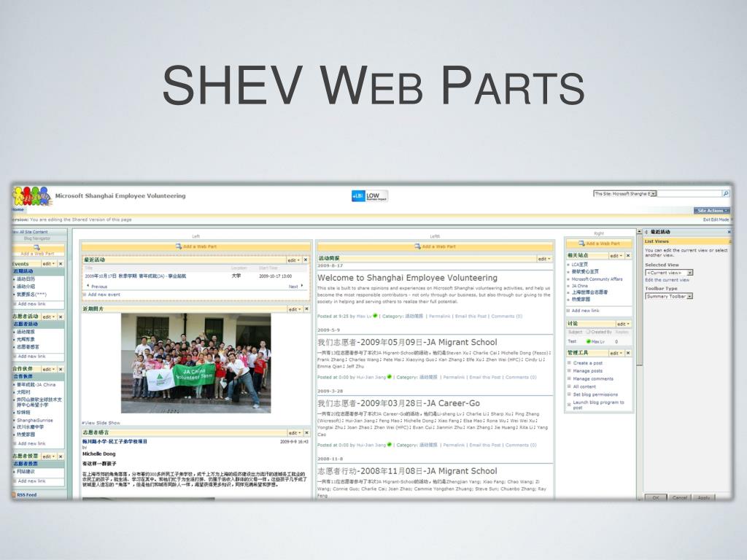Open the 相关站点 edit menu
747x560 pixels.
(x=616, y=256)
